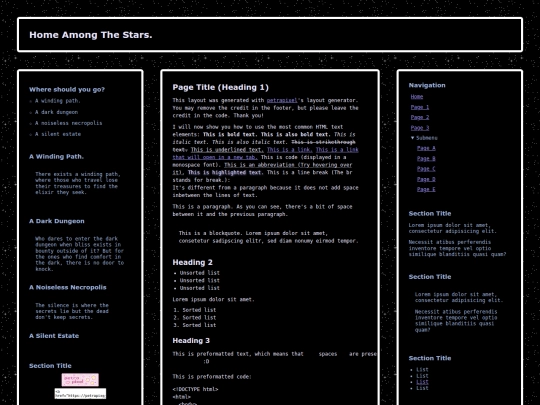Go to Home in the Navigation sidebar
Screen dimensions: 540x405
point(417,97)
